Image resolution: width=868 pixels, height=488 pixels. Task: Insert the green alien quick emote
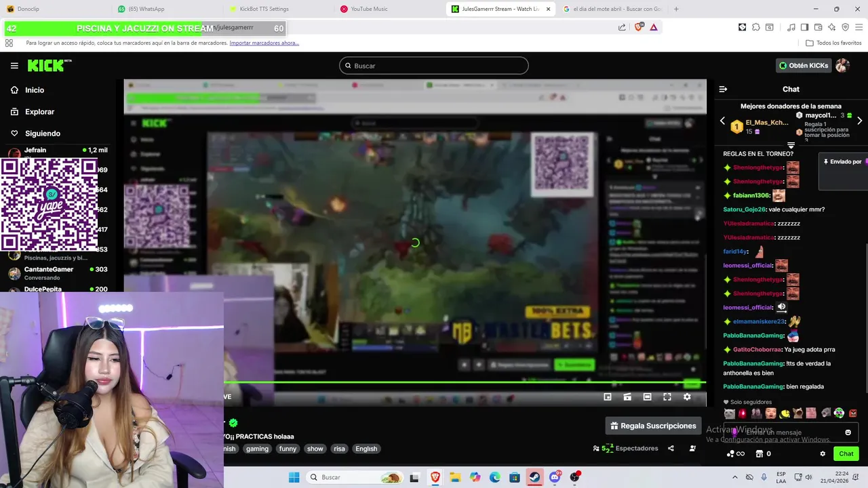pyautogui.click(x=839, y=413)
